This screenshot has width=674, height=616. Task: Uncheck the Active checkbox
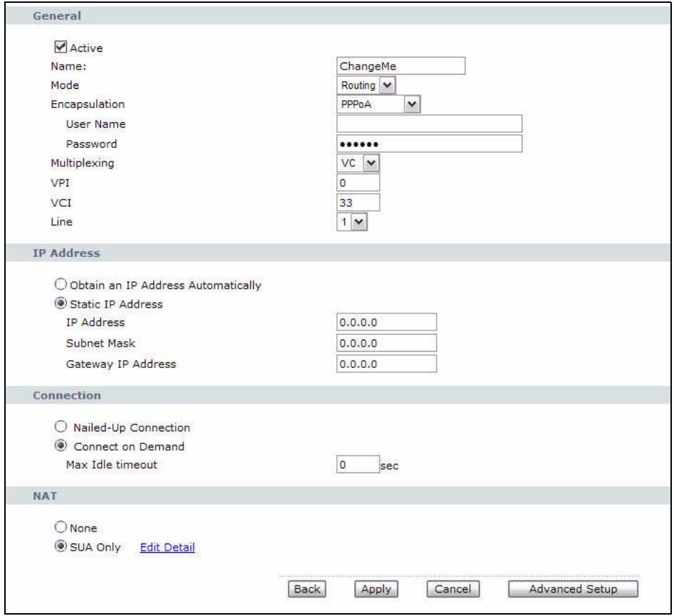(60, 47)
